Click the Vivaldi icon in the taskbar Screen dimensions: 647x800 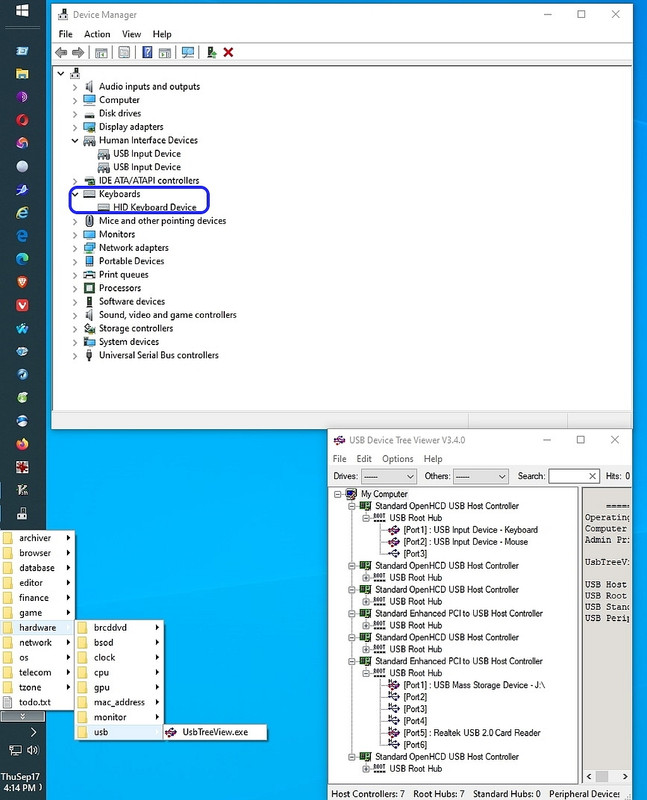pos(22,305)
